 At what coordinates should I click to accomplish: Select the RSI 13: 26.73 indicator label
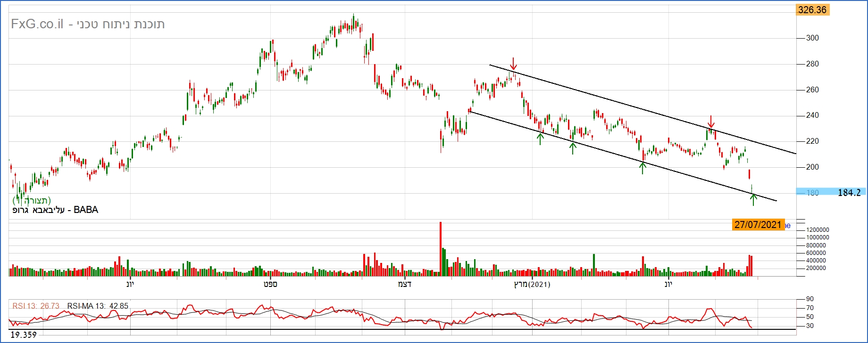pos(36,306)
